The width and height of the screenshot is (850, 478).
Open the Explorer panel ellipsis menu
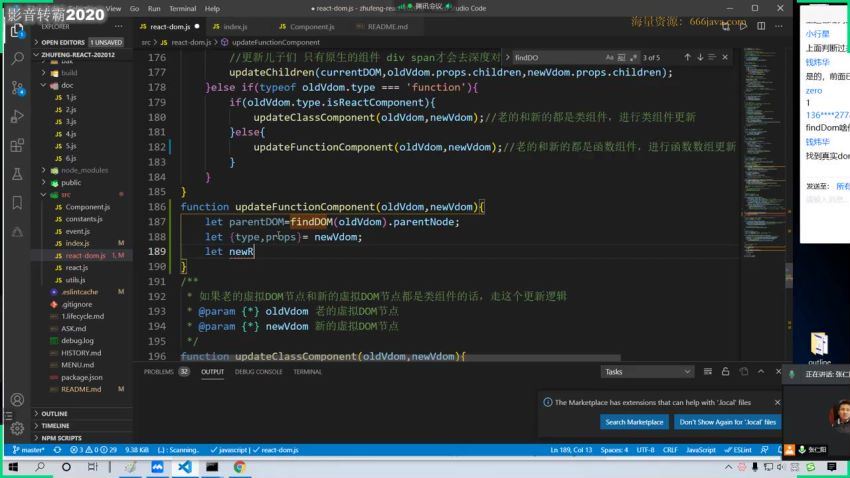coord(118,26)
